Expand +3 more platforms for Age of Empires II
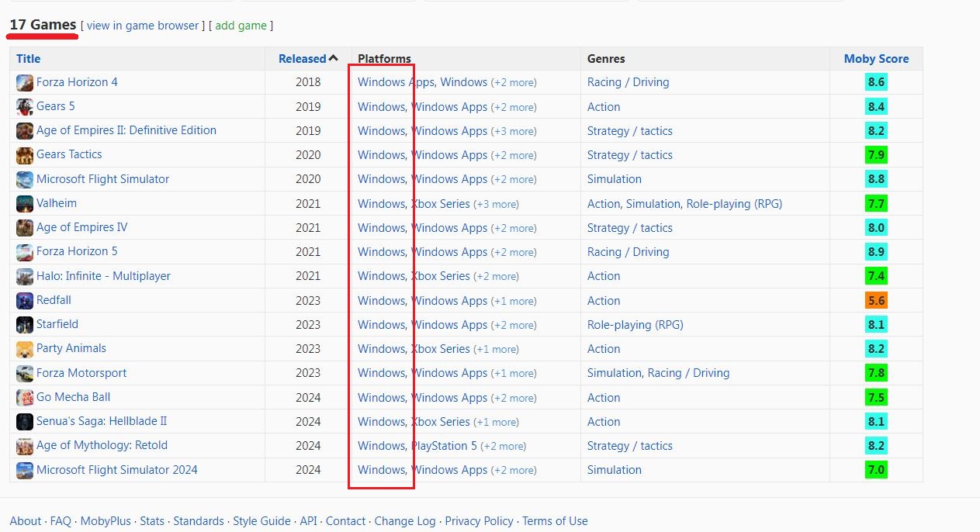The height and width of the screenshot is (532, 980). click(514, 132)
